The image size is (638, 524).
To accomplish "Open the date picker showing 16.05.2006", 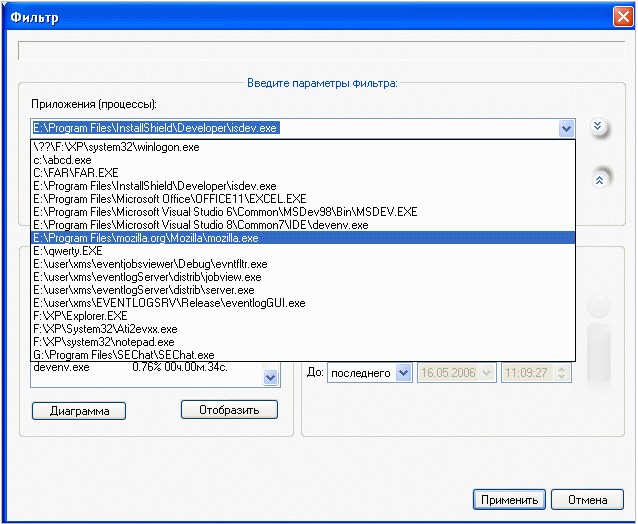I will tap(486, 373).
